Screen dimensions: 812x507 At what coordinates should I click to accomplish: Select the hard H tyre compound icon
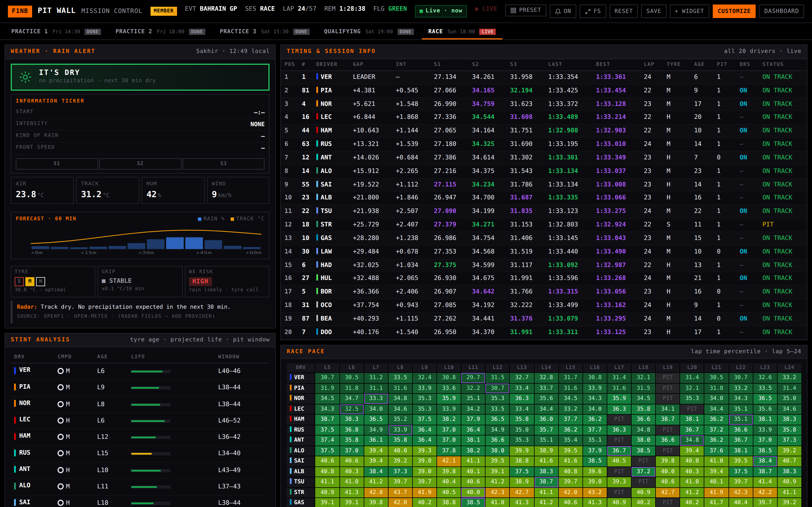coord(41,281)
